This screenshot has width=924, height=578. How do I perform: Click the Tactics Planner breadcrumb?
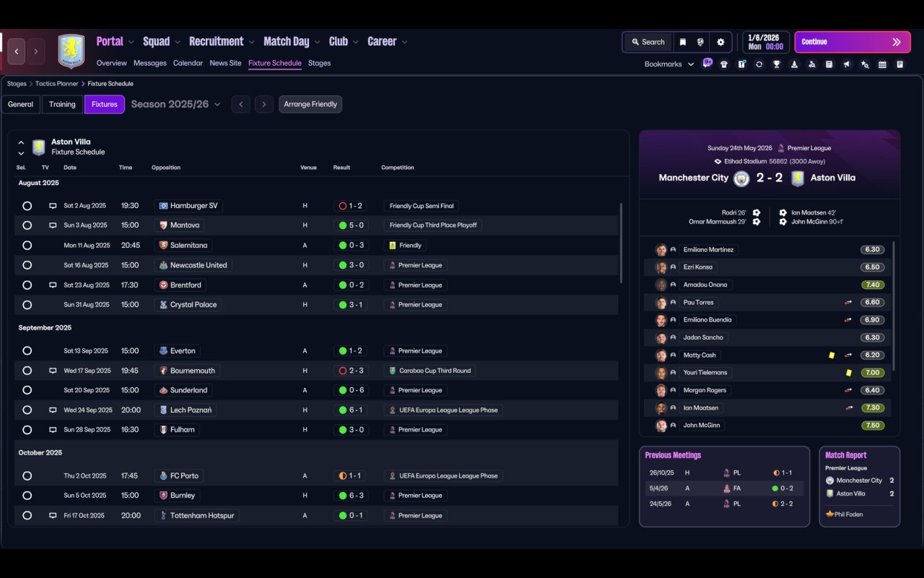(57, 84)
